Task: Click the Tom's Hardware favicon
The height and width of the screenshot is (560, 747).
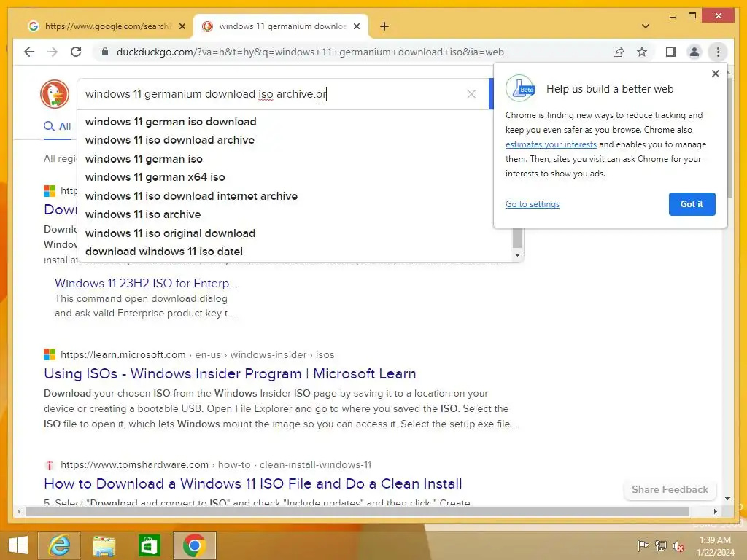Action: point(50,464)
